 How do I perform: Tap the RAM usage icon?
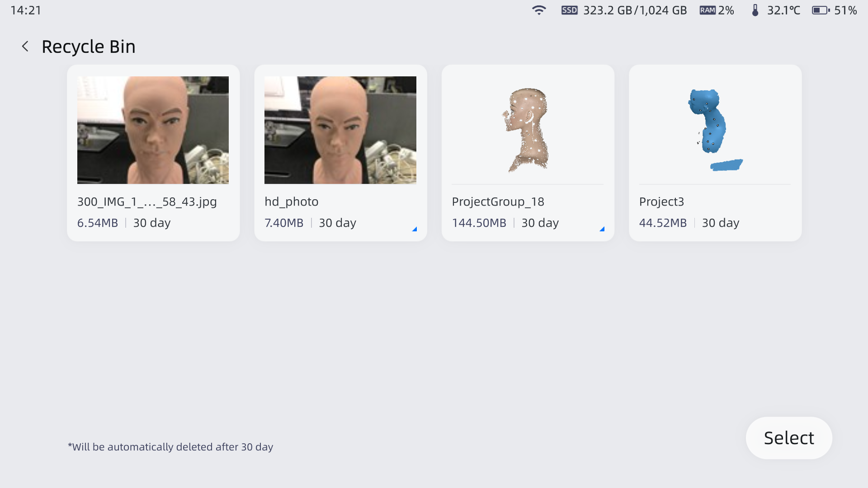(x=708, y=10)
